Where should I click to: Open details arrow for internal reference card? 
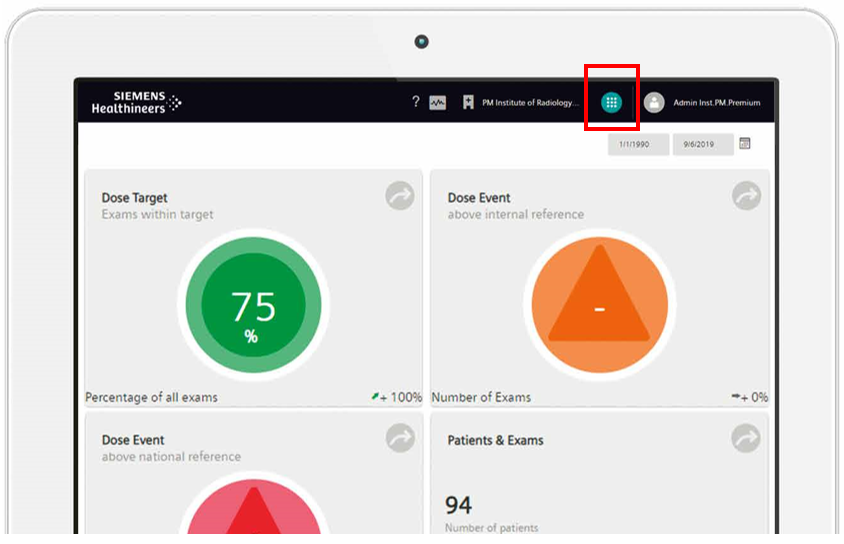[x=747, y=196]
